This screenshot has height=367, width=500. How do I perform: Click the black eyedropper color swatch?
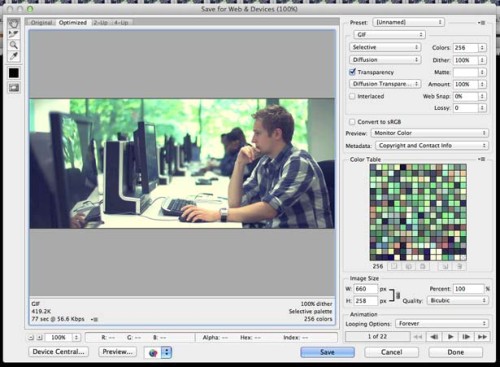[x=14, y=73]
